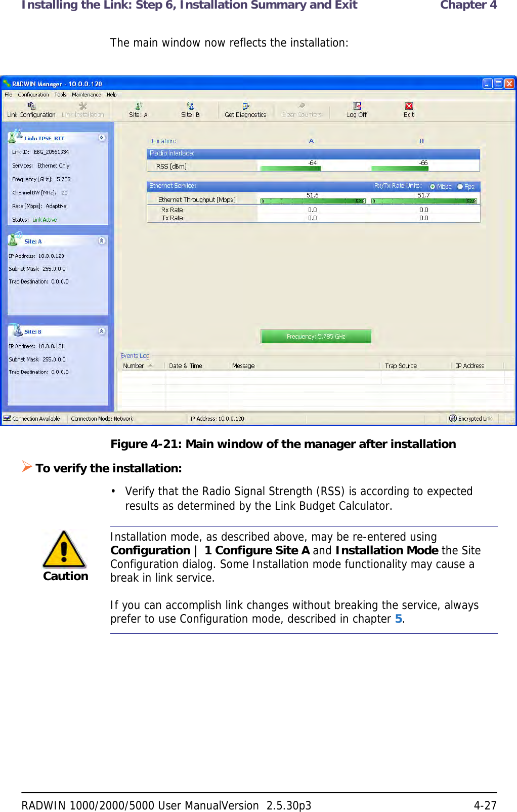The height and width of the screenshot is (812, 517).
Task: Click Connection Mode: Network status entry
Action: 102,419
